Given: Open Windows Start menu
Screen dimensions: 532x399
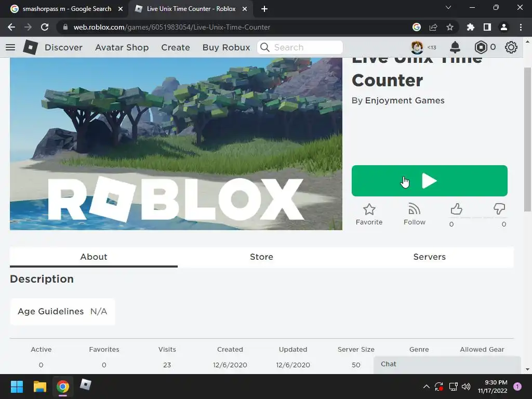Looking at the screenshot, I should point(17,387).
